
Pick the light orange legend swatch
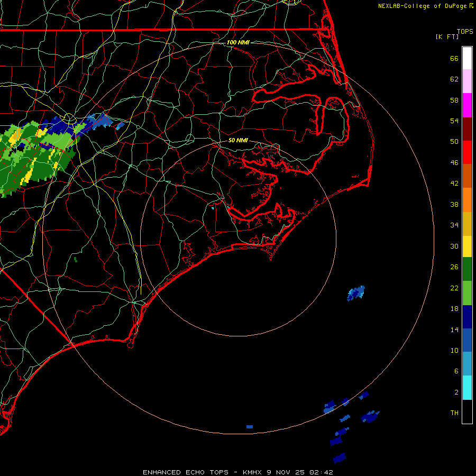(x=467, y=200)
